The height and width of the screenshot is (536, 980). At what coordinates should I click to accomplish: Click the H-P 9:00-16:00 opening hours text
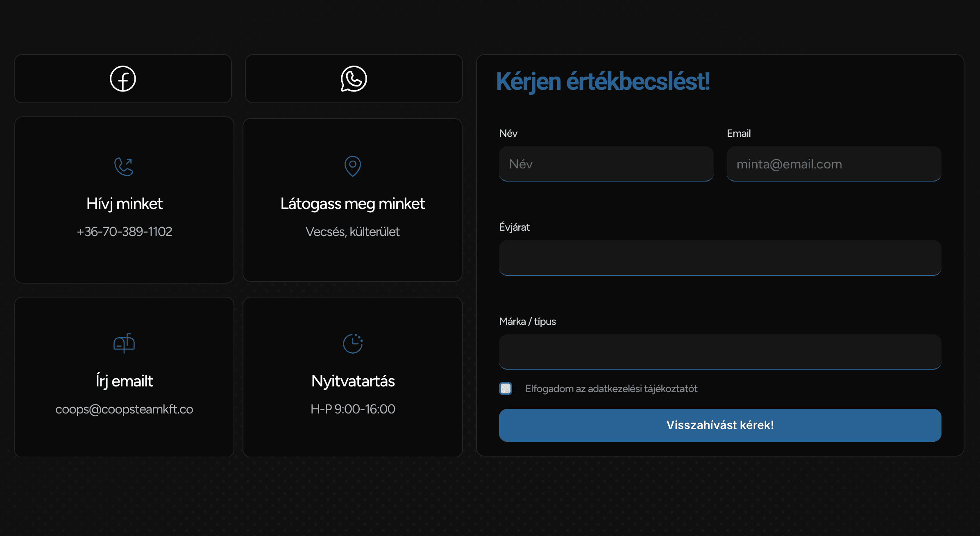[353, 409]
